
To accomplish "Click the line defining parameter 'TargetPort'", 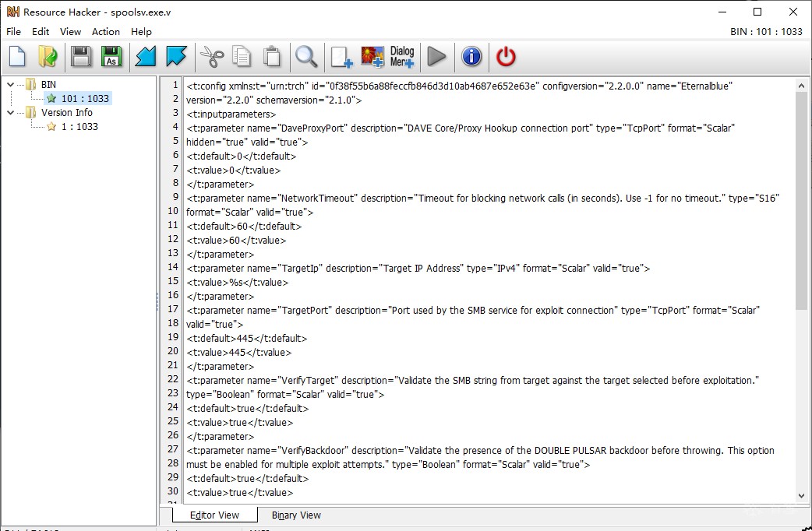I will tap(473, 310).
